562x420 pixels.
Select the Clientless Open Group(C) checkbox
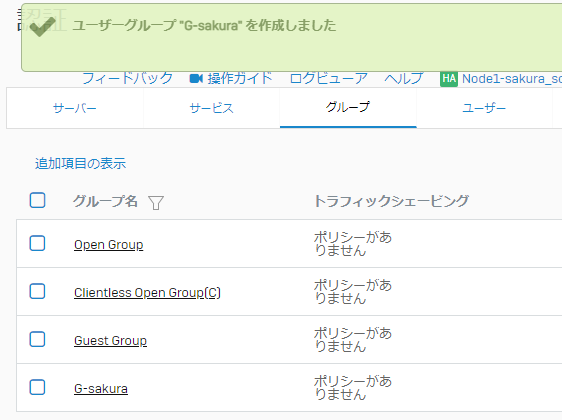(37, 291)
